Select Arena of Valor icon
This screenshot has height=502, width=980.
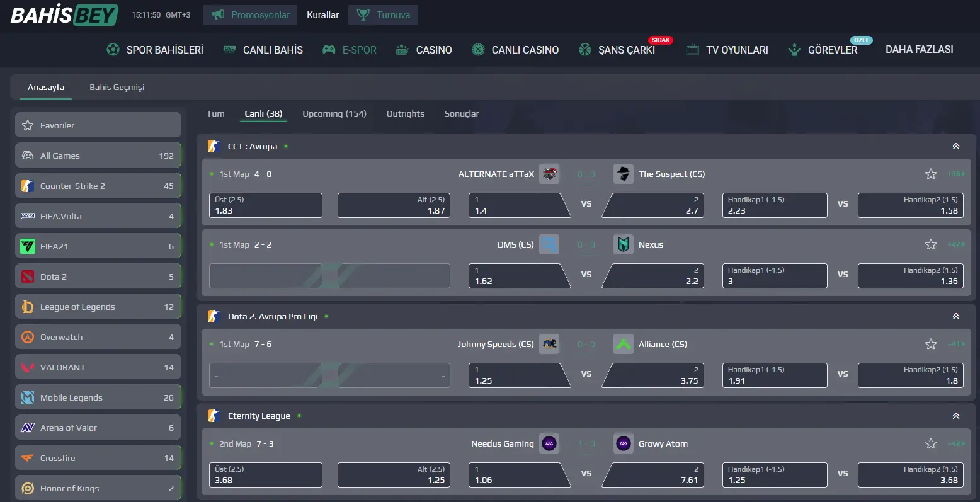(x=28, y=428)
